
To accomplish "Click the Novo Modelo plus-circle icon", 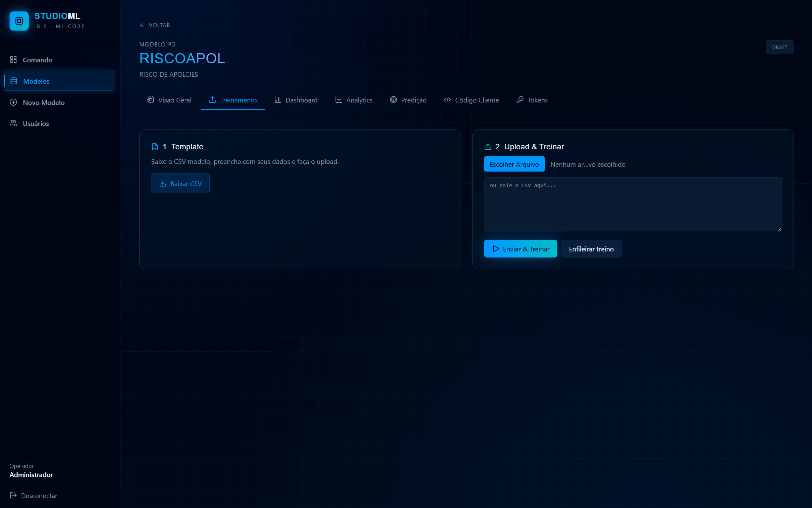I will [13, 102].
